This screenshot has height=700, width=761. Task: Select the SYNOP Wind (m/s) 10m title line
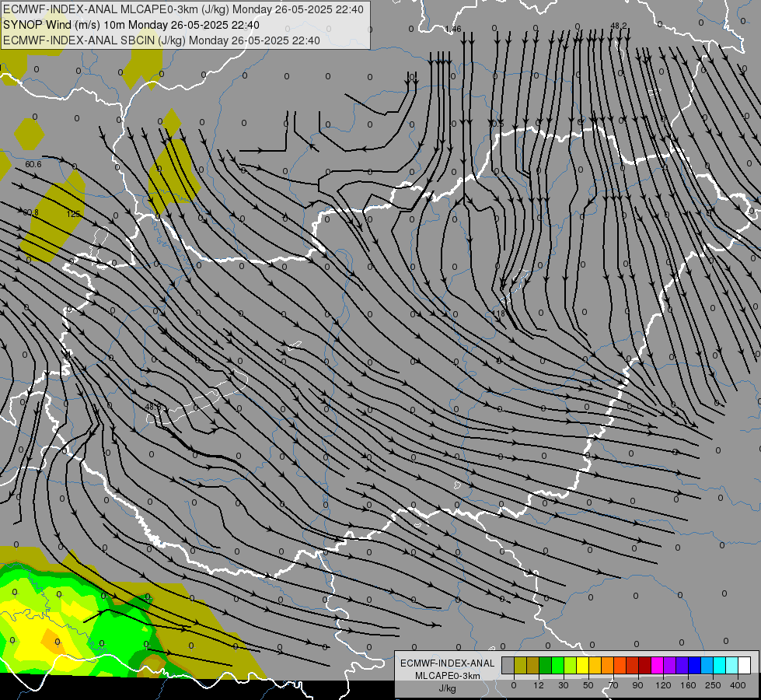131,25
